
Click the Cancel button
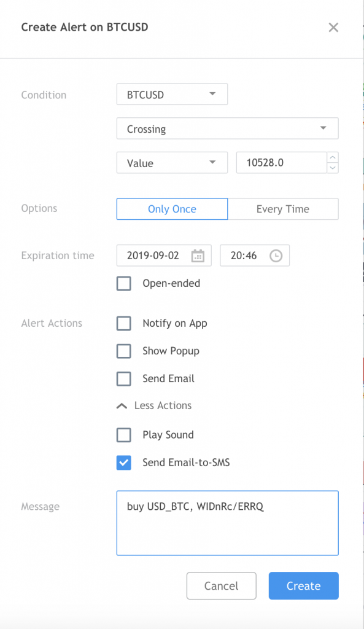(222, 585)
